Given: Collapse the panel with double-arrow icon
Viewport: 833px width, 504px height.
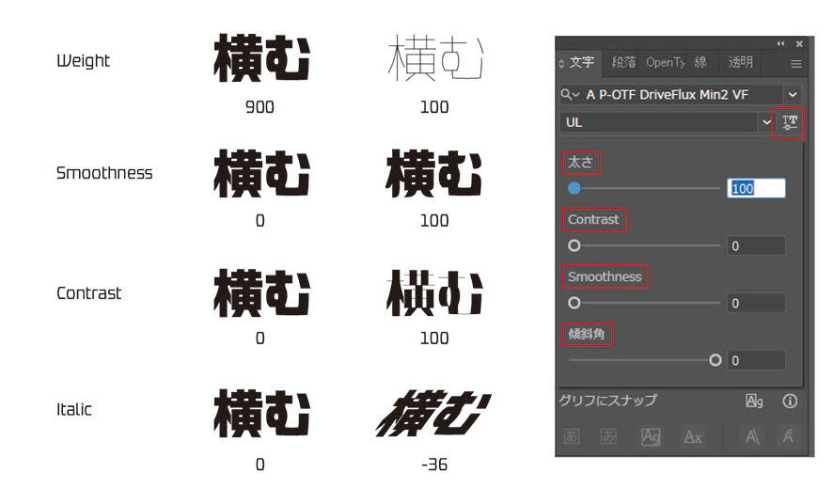Looking at the screenshot, I should (x=779, y=43).
